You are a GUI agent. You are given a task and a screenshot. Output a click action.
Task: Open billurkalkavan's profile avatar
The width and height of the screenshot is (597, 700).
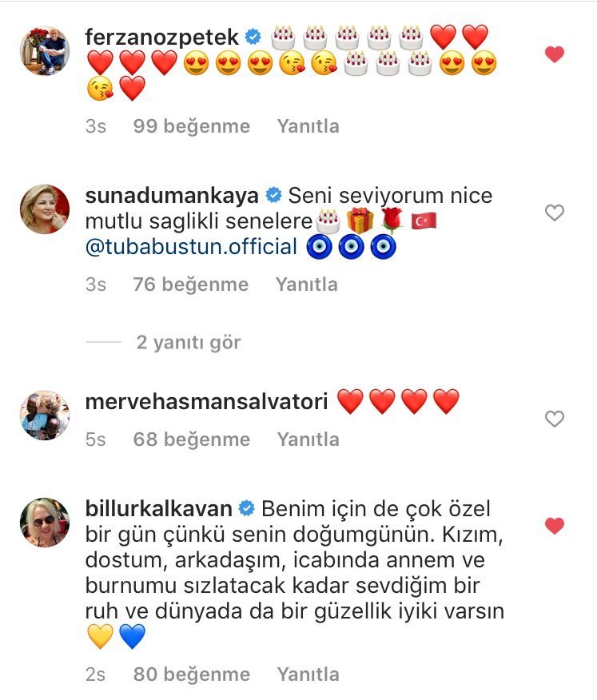tap(45, 523)
